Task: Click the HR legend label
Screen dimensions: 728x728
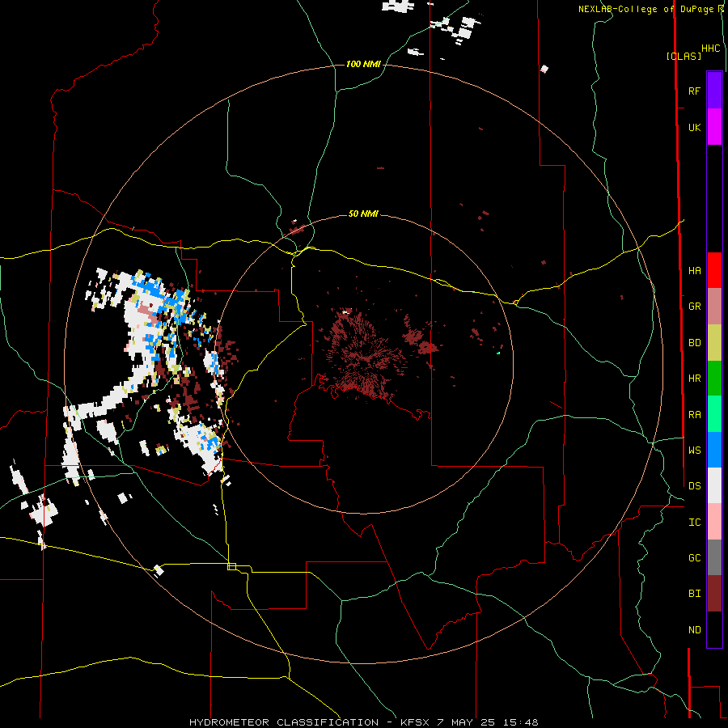Action: 694,379
